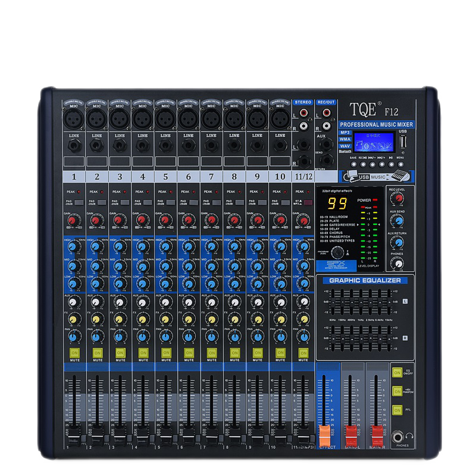Click the blue AUX RETURN knob

point(397,242)
